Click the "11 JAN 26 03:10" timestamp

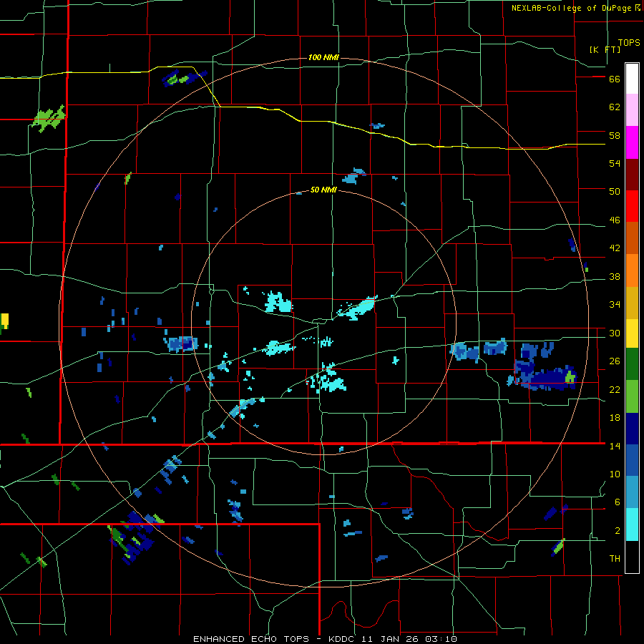click(x=411, y=639)
